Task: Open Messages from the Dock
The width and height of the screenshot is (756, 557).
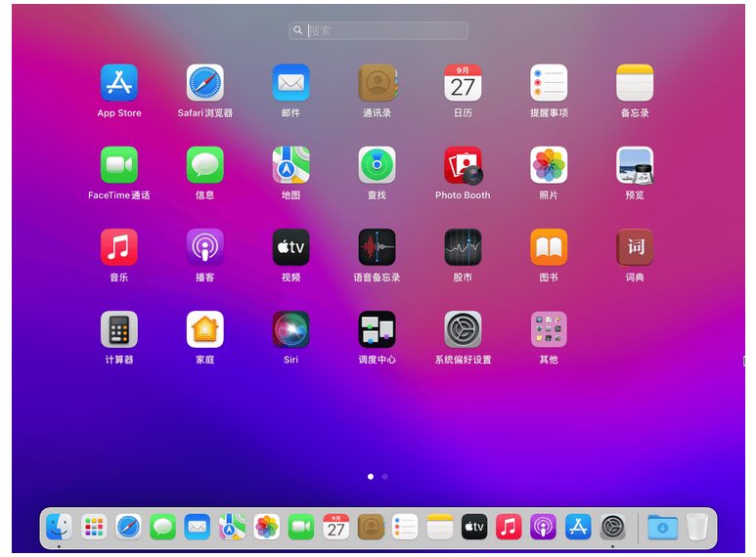Action: click(x=162, y=527)
